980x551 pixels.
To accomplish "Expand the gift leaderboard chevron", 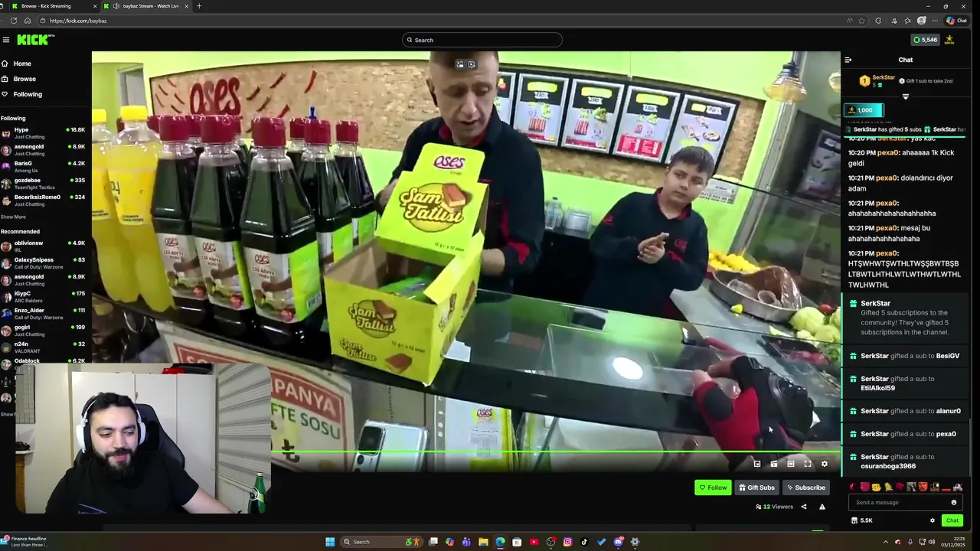I will point(905,96).
